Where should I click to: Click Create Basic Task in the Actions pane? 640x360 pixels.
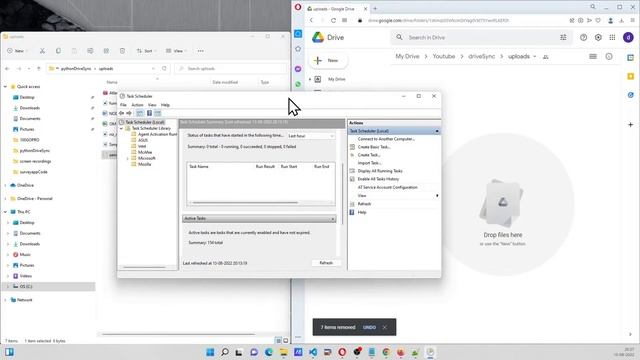pos(373,147)
